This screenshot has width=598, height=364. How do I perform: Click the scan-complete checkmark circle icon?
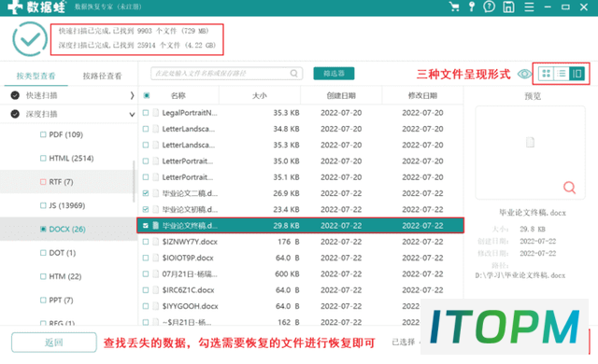pos(30,39)
